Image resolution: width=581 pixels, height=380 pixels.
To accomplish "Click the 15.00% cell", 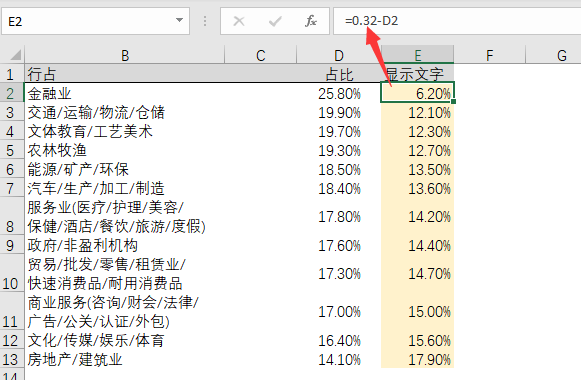I will pos(418,312).
